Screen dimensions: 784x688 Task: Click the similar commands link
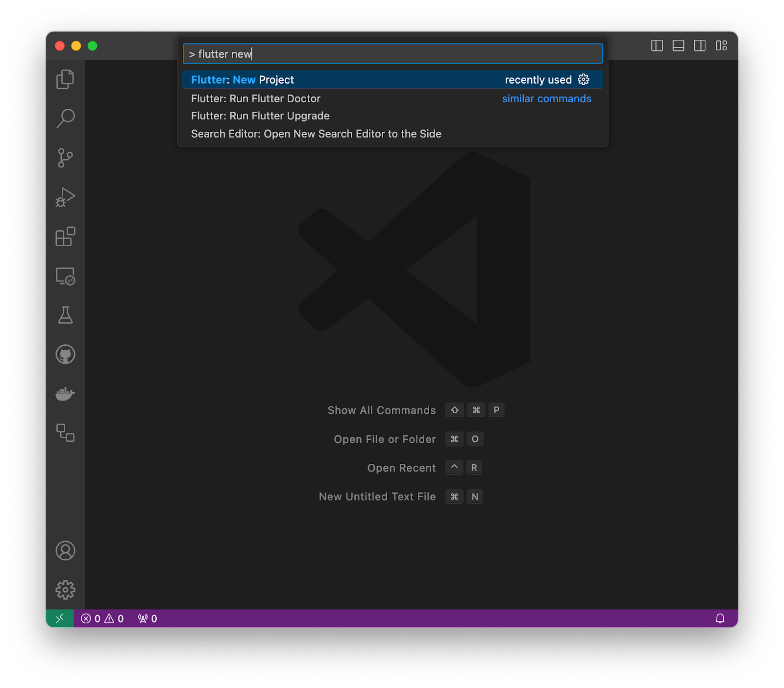[546, 98]
